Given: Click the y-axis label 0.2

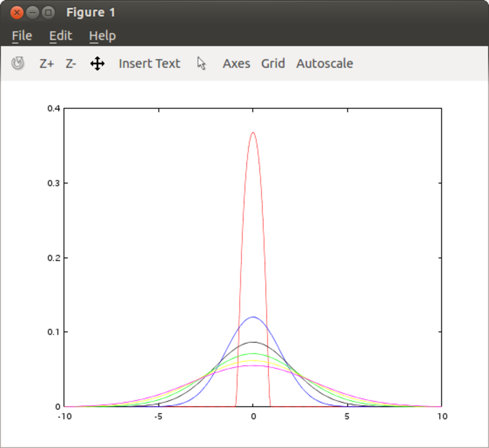Looking at the screenshot, I should [x=54, y=258].
